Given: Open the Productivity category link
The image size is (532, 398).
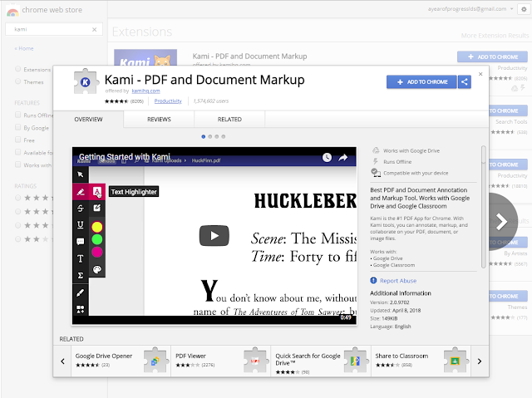Looking at the screenshot, I should tap(168, 101).
